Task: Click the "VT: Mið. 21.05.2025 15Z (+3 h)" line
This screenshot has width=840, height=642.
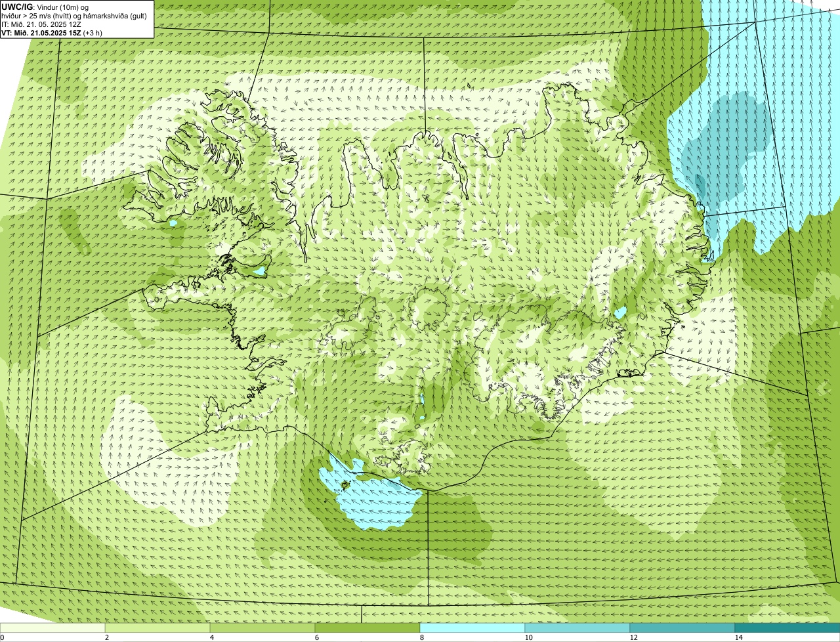Action: (52, 33)
